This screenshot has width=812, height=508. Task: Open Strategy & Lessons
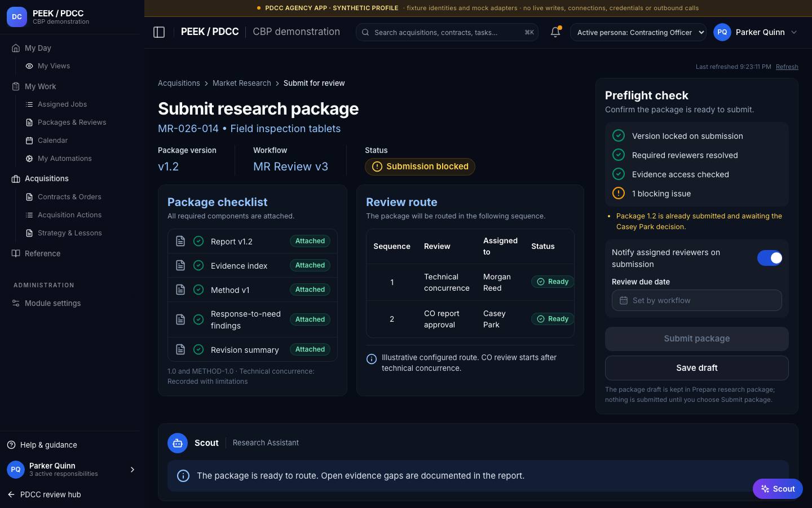[69, 233]
